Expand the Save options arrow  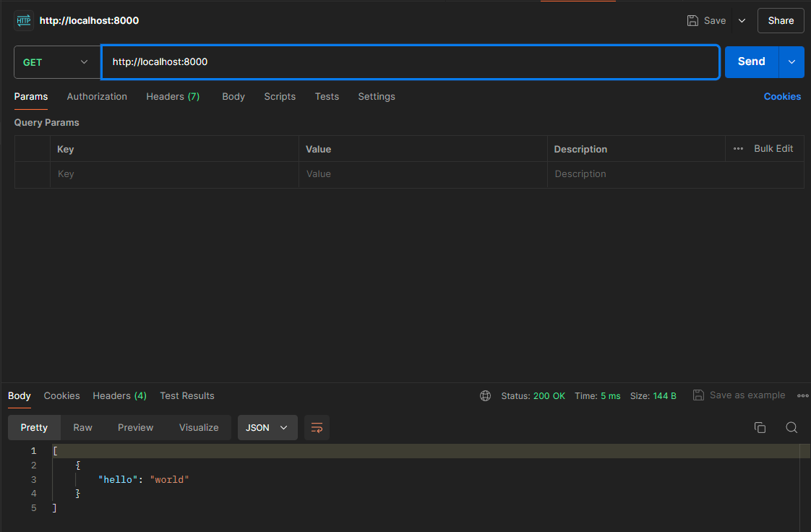pyautogui.click(x=742, y=21)
